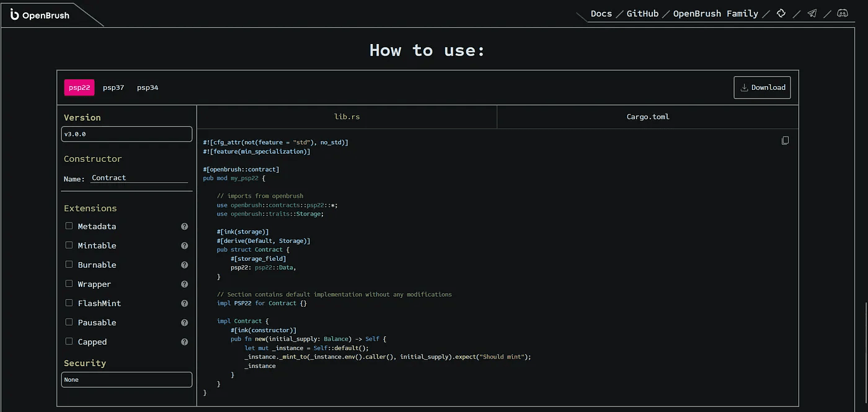Toggle the Metadata extension checkbox
This screenshot has width=868, height=412.
tap(69, 226)
